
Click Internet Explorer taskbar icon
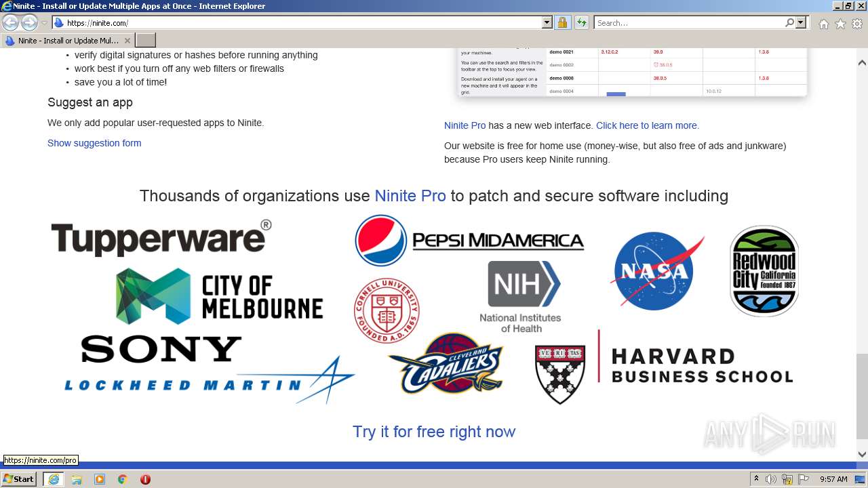[x=53, y=479]
